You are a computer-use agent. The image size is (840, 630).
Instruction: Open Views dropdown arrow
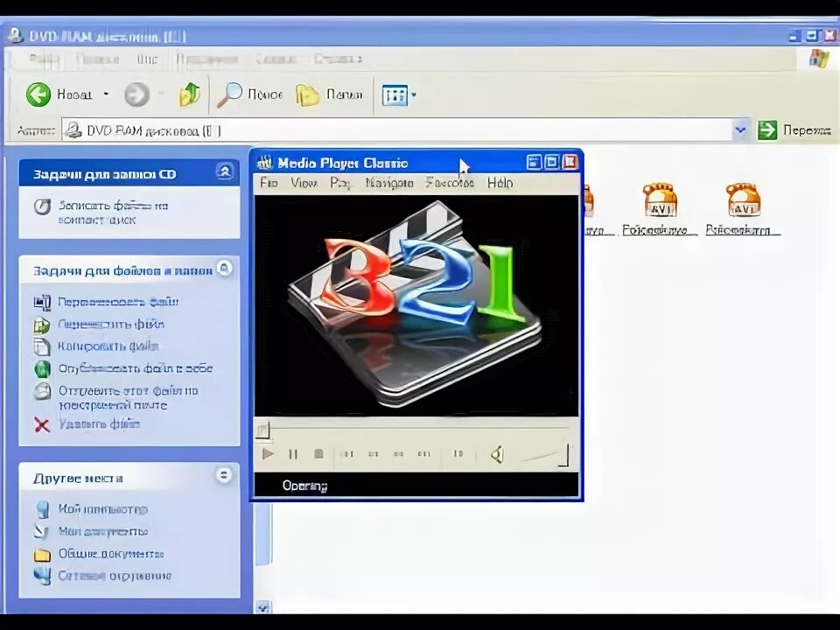414,95
